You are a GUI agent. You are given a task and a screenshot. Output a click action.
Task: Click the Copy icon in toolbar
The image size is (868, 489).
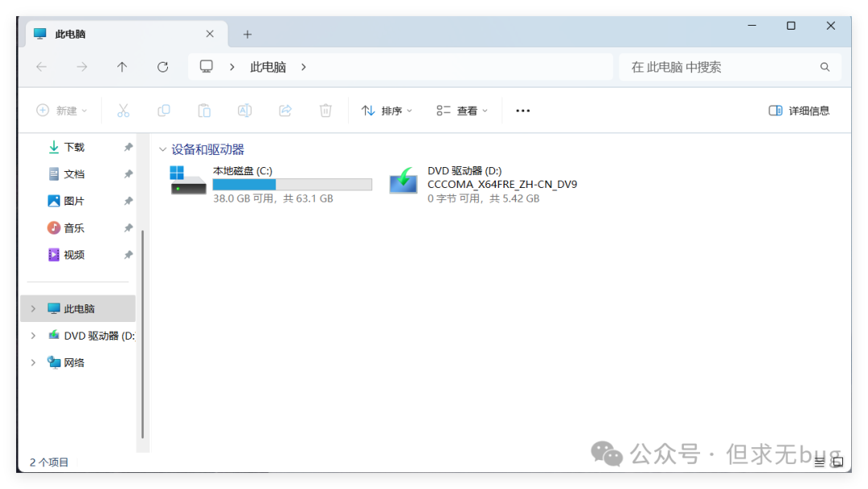(x=164, y=111)
